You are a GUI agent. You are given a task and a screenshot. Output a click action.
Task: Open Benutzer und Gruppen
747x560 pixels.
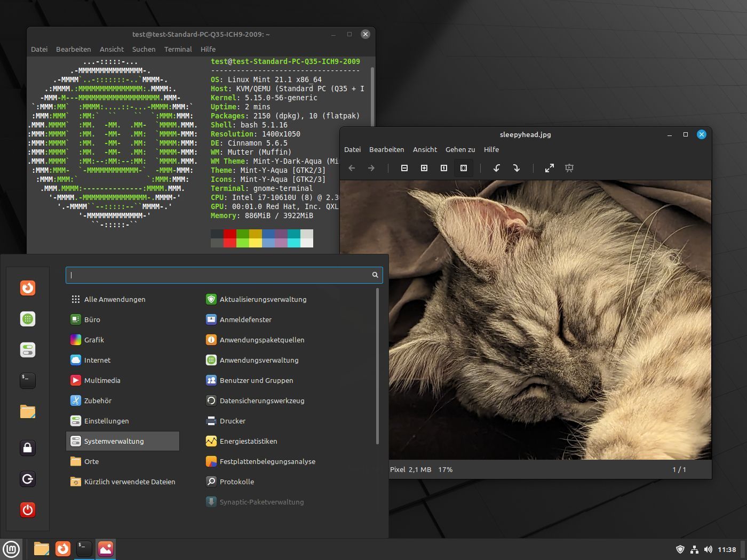[x=257, y=380]
